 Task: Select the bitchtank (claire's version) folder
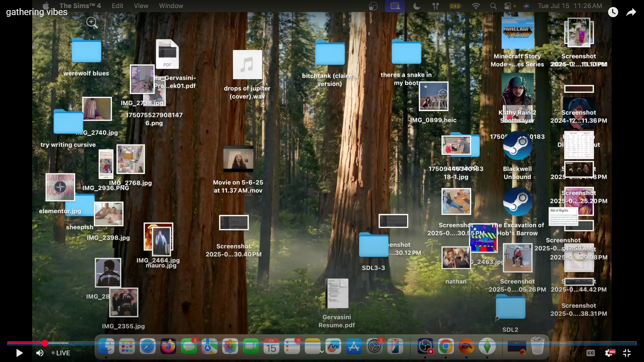[x=330, y=53]
